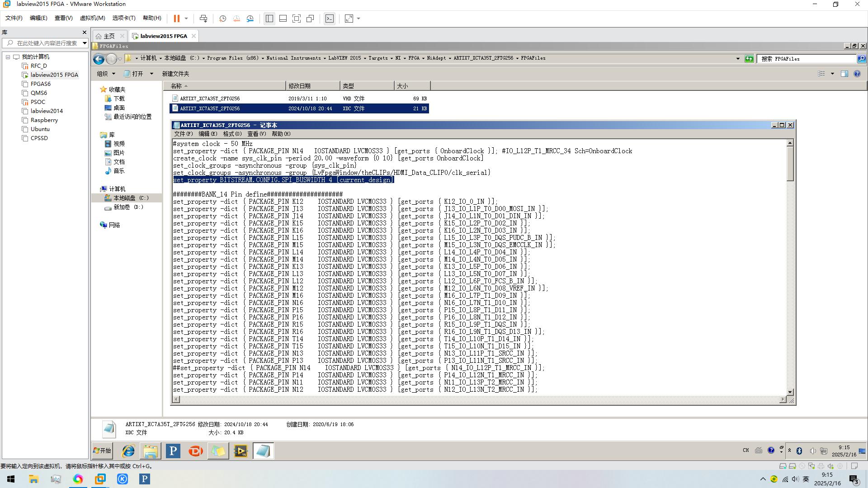
Task: Open stretch display dropdown arrow
Action: (x=359, y=19)
